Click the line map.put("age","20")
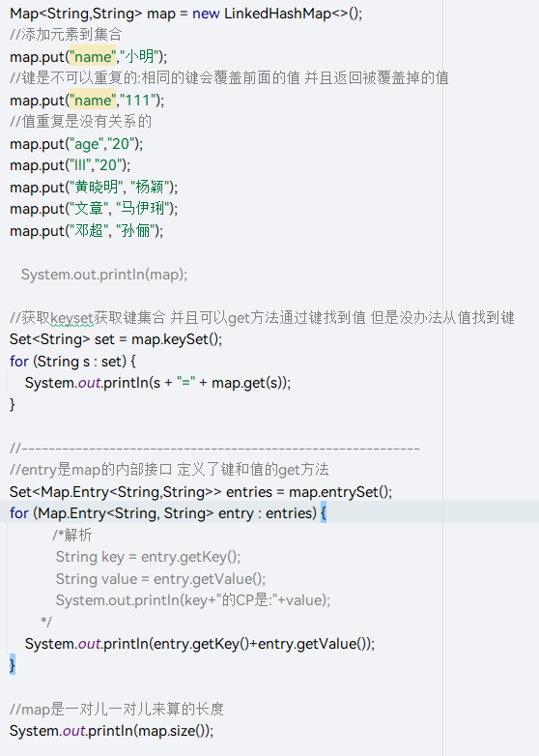539x756 pixels. (x=76, y=144)
